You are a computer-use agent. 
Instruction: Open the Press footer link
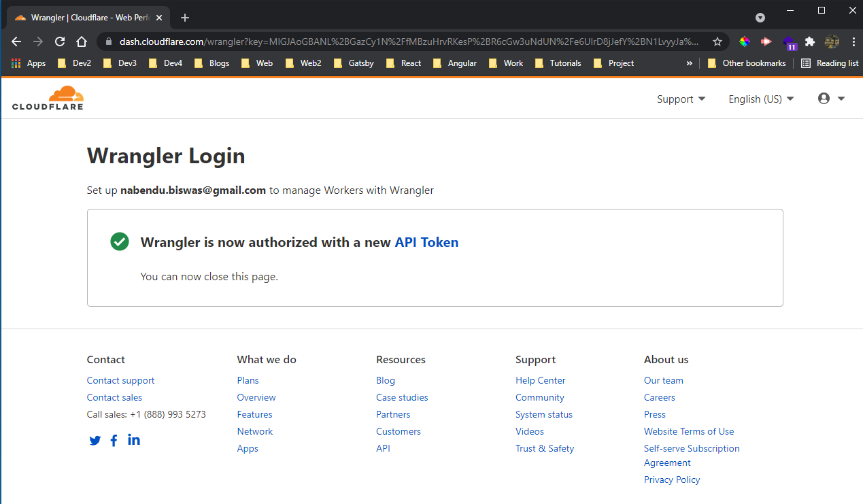655,414
